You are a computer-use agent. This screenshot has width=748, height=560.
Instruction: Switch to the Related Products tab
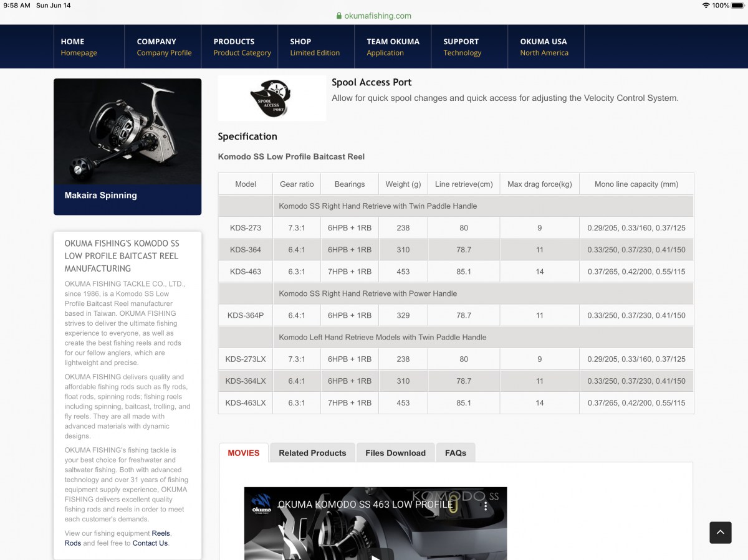pyautogui.click(x=312, y=453)
